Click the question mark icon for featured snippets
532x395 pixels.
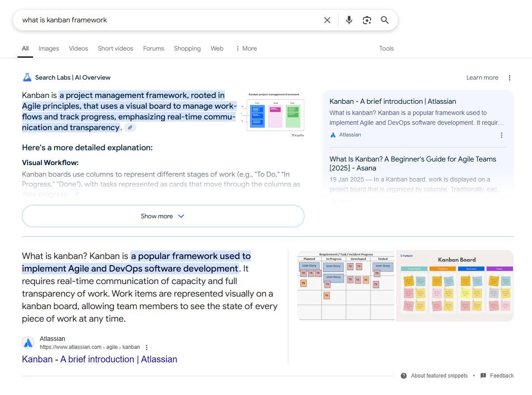[403, 376]
